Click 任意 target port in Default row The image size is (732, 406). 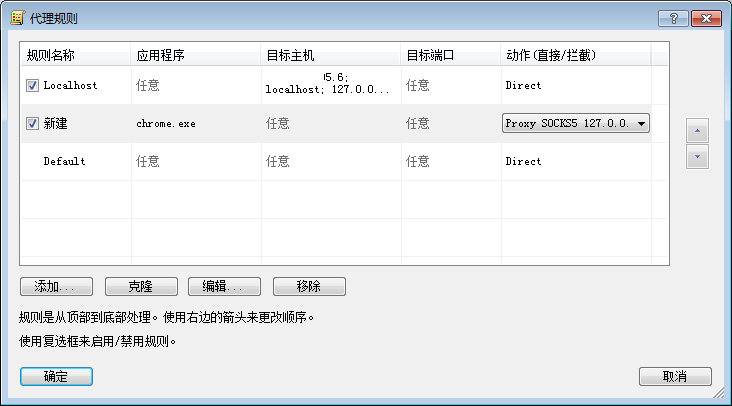point(417,161)
